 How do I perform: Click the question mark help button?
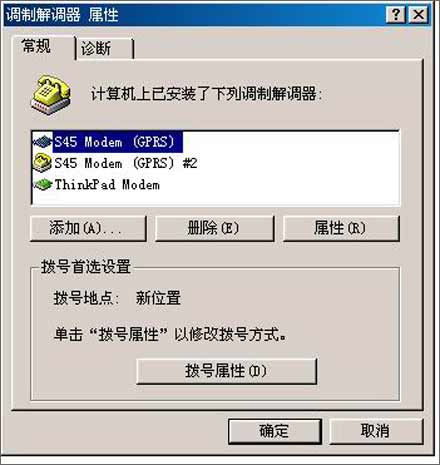396,15
